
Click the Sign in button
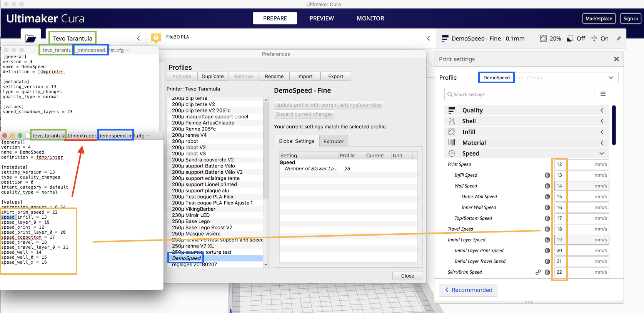(x=631, y=18)
